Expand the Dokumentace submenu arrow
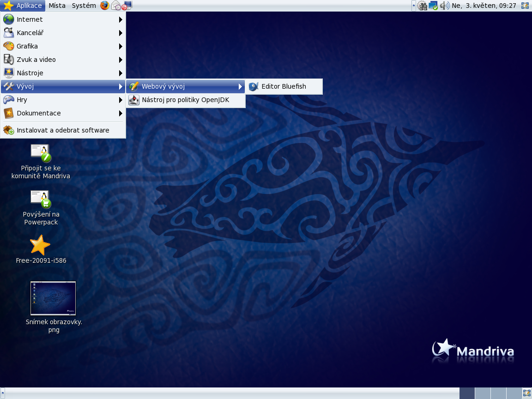Viewport: 532px width, 399px height. (121, 113)
